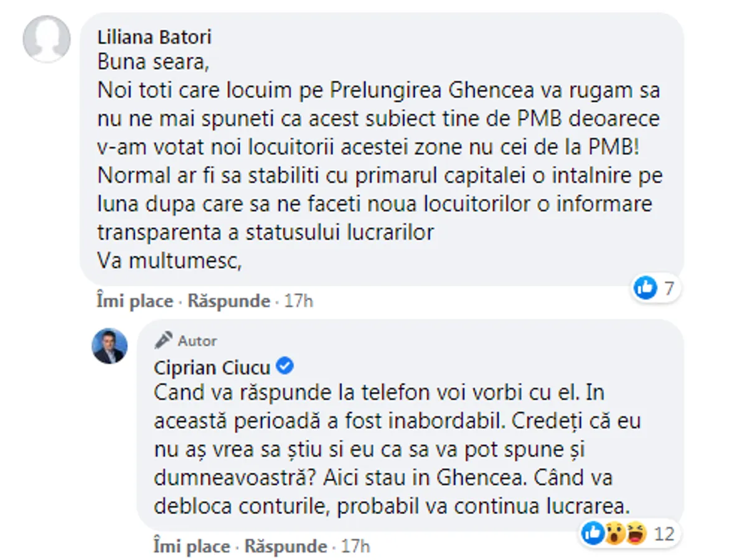
Task: Click the blue verified badge beside Ciprian Ciucu
Action: pyautogui.click(x=284, y=366)
